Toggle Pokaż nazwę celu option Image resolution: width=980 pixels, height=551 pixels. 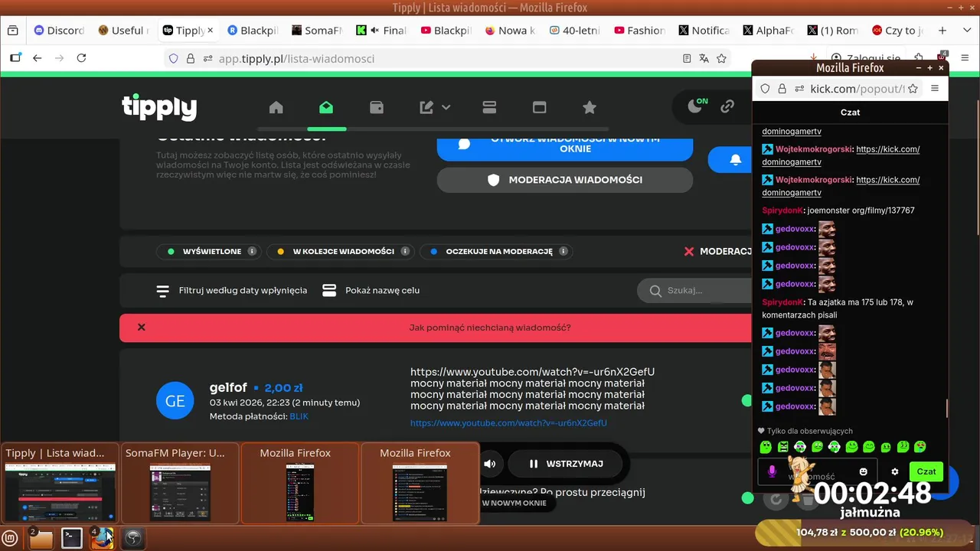(371, 291)
